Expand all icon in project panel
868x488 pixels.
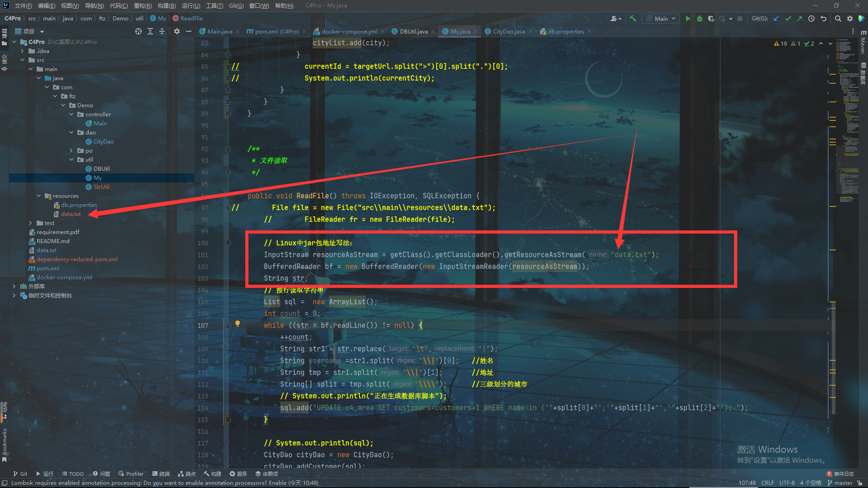click(150, 31)
